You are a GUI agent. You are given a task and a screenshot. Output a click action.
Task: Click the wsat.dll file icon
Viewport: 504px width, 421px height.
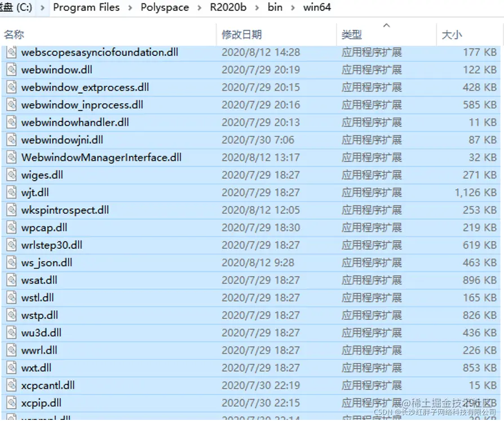click(12, 280)
